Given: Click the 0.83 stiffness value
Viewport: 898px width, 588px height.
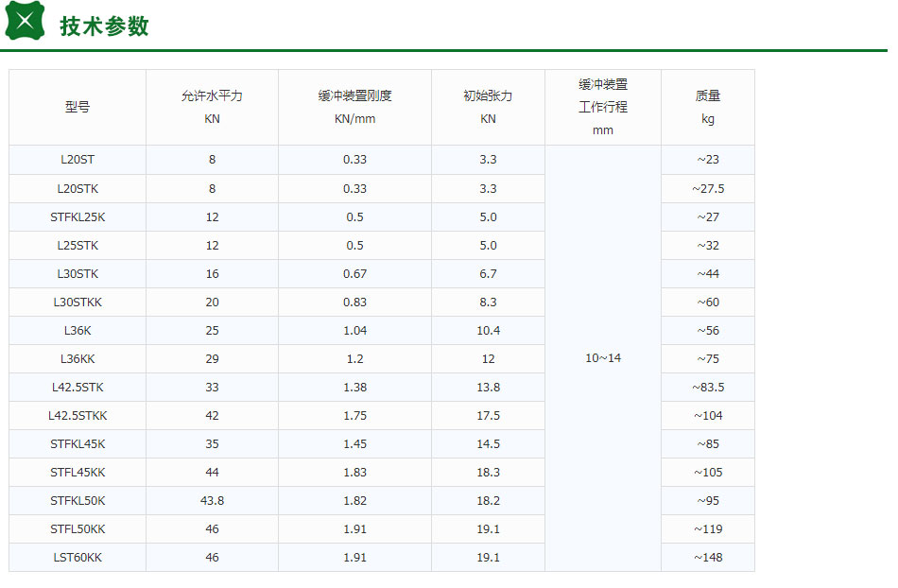Looking at the screenshot, I should (355, 303).
